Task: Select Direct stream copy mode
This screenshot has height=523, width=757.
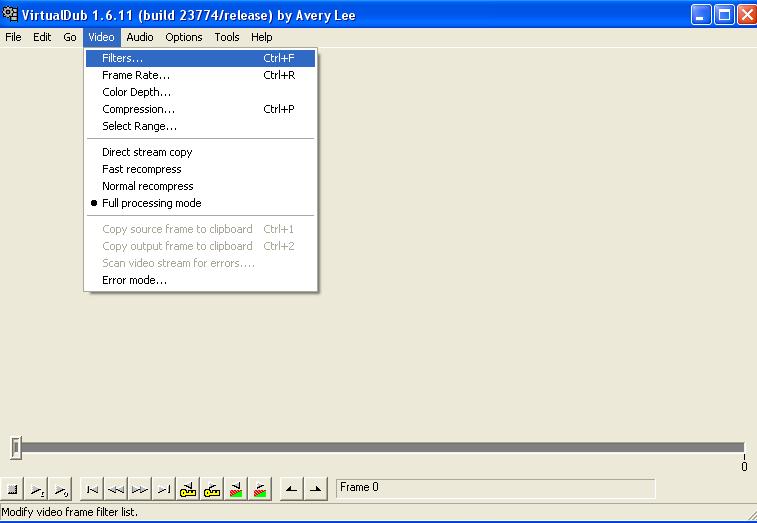Action: 200,152
